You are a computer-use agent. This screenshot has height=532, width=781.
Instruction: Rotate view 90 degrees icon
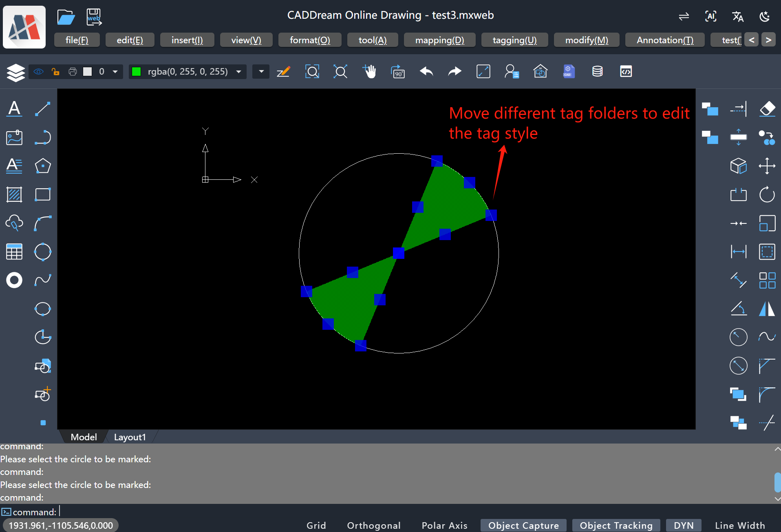click(x=398, y=72)
